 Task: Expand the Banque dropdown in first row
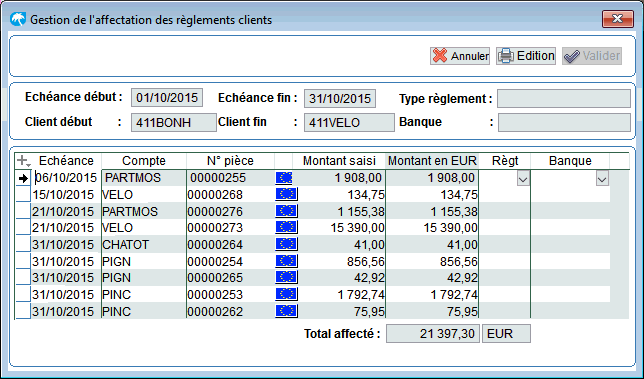(602, 179)
